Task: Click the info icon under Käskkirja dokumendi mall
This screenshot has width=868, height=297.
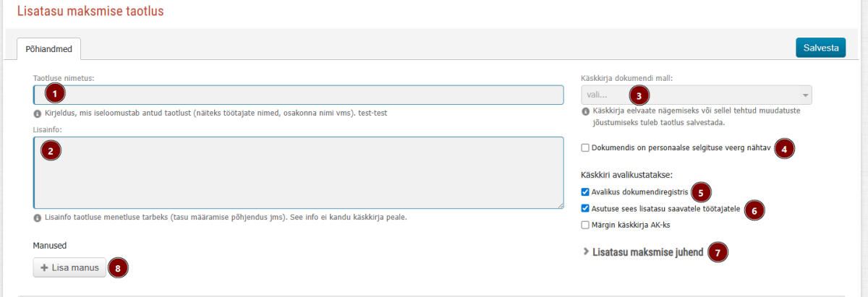Action: [x=585, y=112]
